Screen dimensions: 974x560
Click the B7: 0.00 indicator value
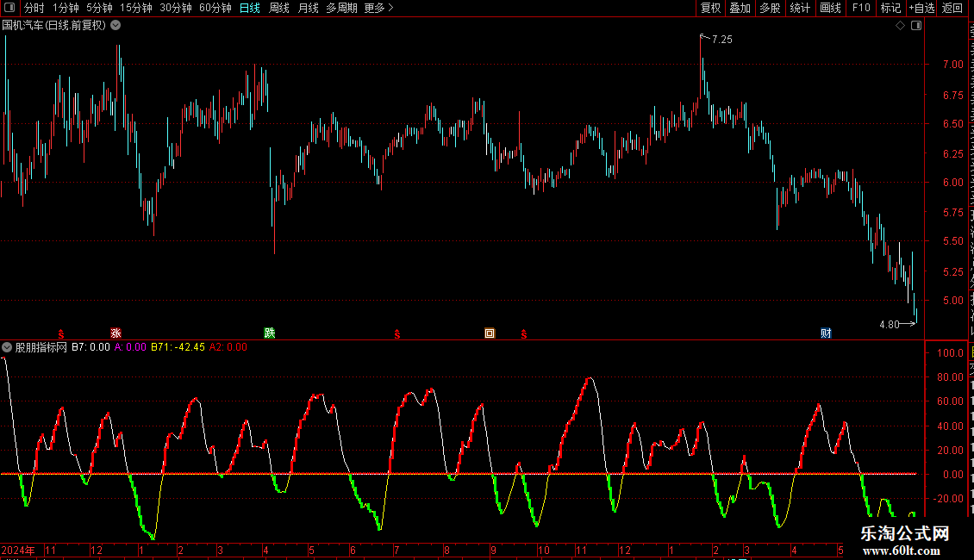tap(91, 347)
